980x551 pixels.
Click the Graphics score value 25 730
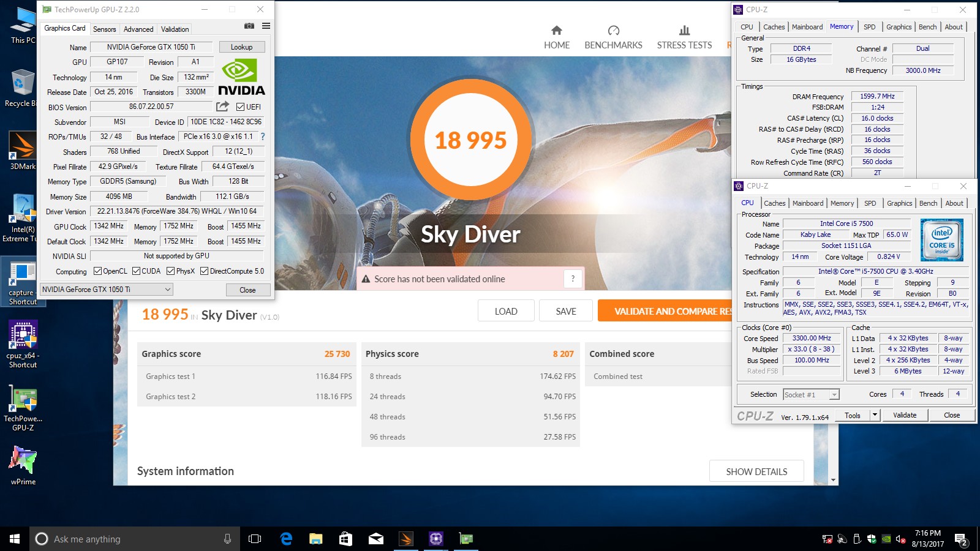337,354
